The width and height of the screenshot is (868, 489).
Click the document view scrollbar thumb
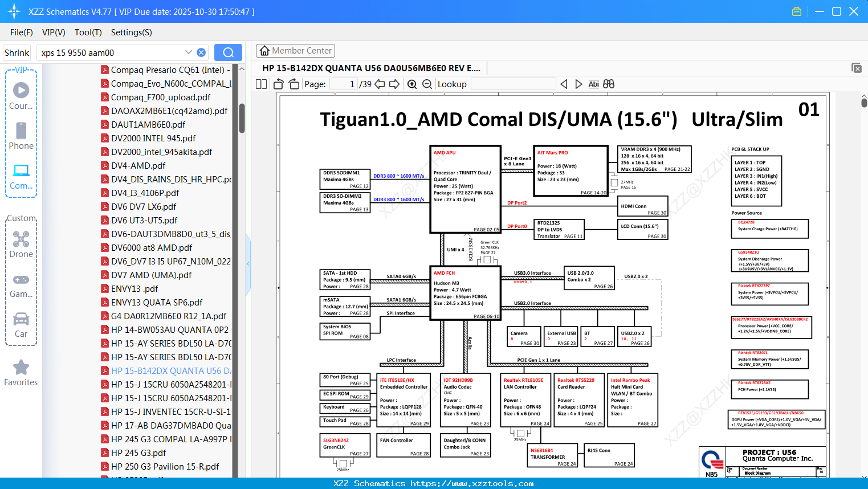(864, 102)
